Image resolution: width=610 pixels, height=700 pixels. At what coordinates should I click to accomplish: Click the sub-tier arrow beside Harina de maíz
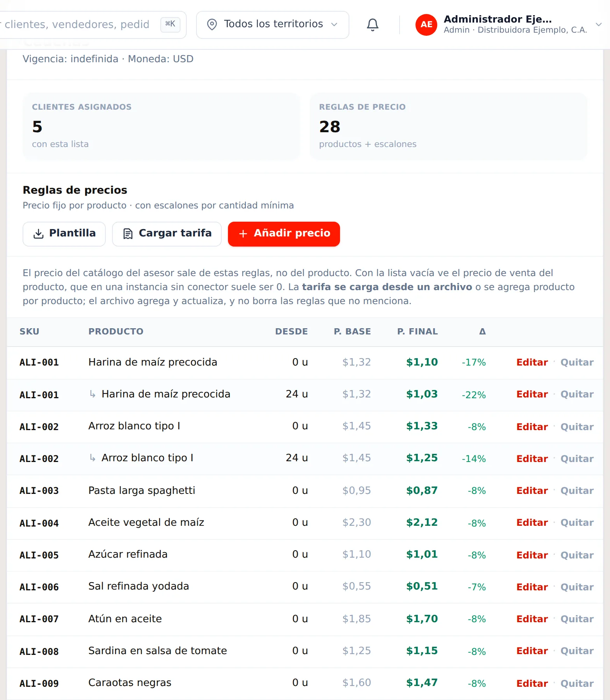point(93,394)
